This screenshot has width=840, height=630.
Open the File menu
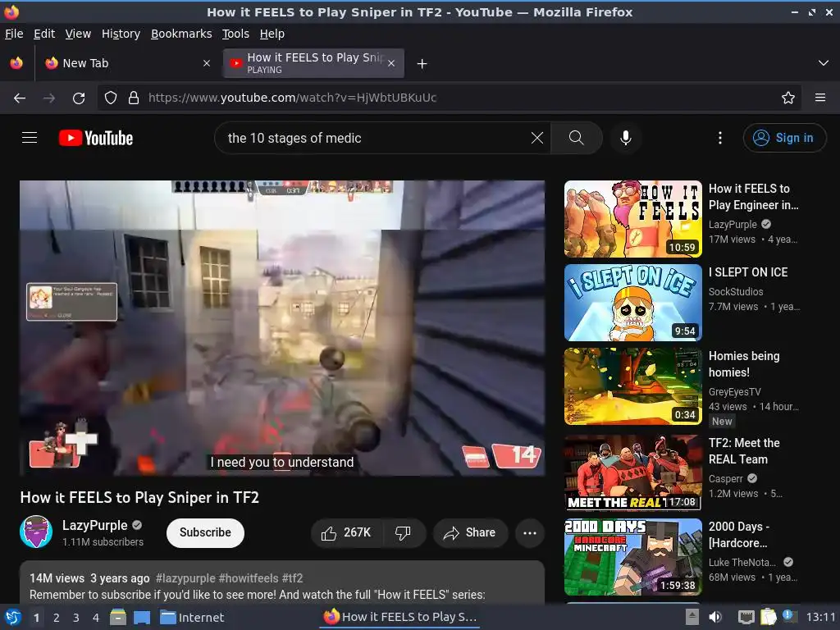pyautogui.click(x=14, y=34)
